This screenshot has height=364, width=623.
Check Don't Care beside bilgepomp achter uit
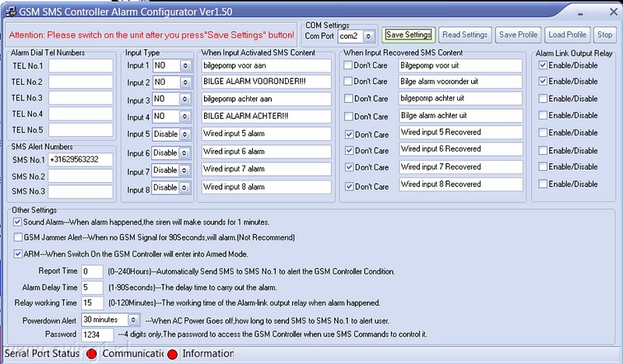(x=348, y=99)
